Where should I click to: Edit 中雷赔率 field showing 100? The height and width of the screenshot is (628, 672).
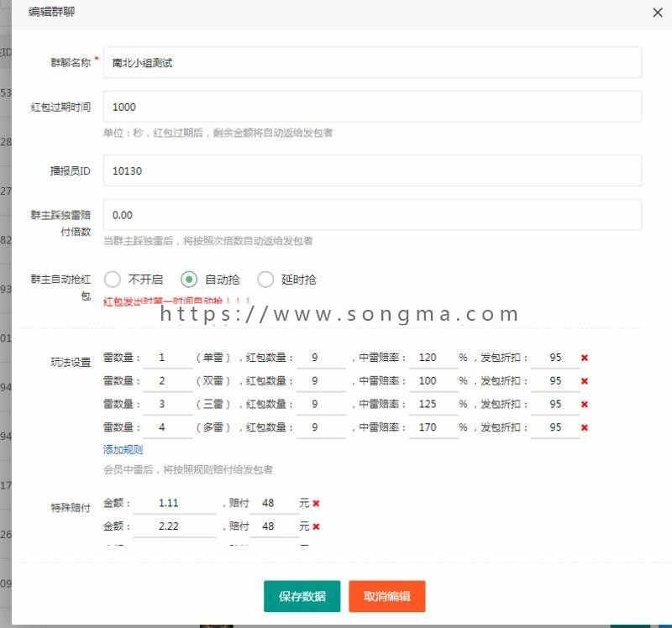tap(433, 381)
